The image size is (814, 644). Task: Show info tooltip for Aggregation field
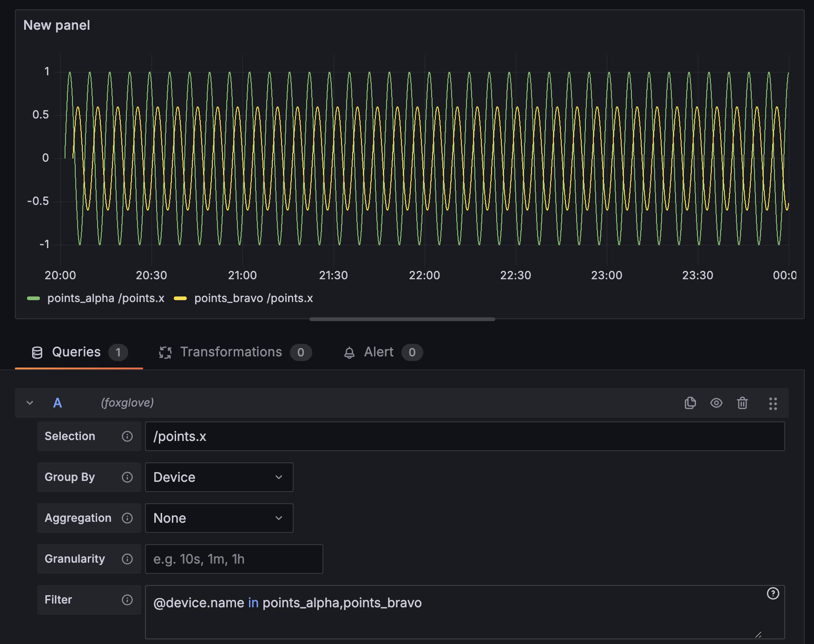coord(127,518)
